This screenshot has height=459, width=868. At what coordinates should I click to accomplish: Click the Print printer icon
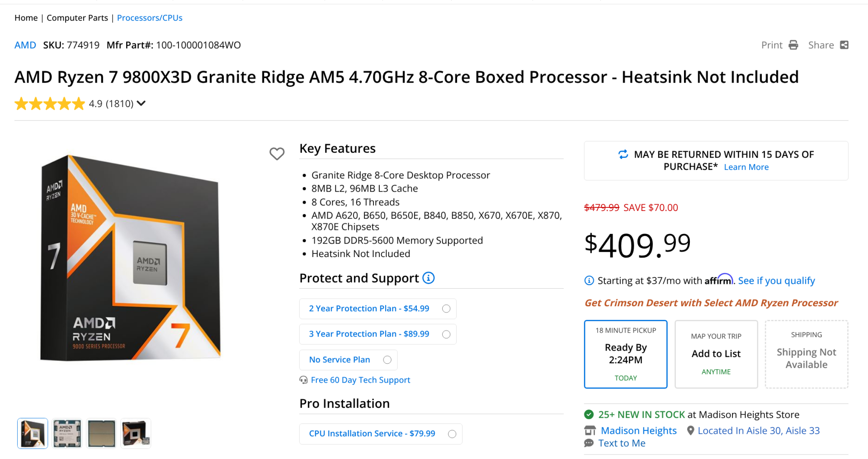793,45
